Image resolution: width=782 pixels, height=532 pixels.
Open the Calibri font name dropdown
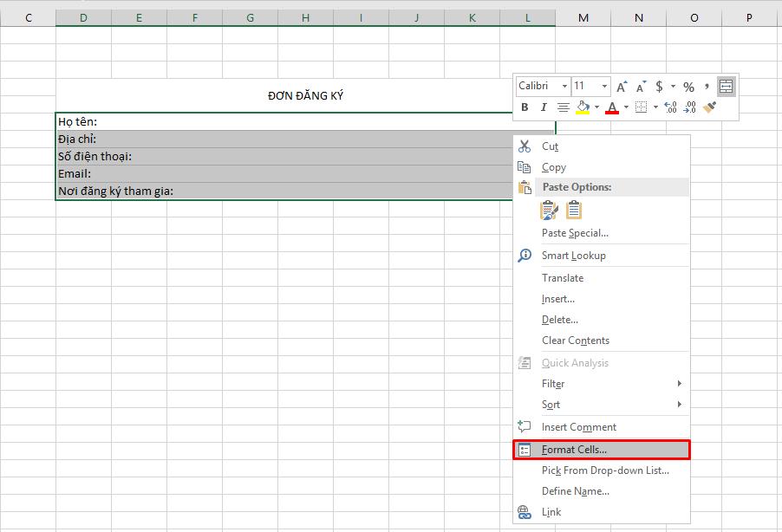564,85
